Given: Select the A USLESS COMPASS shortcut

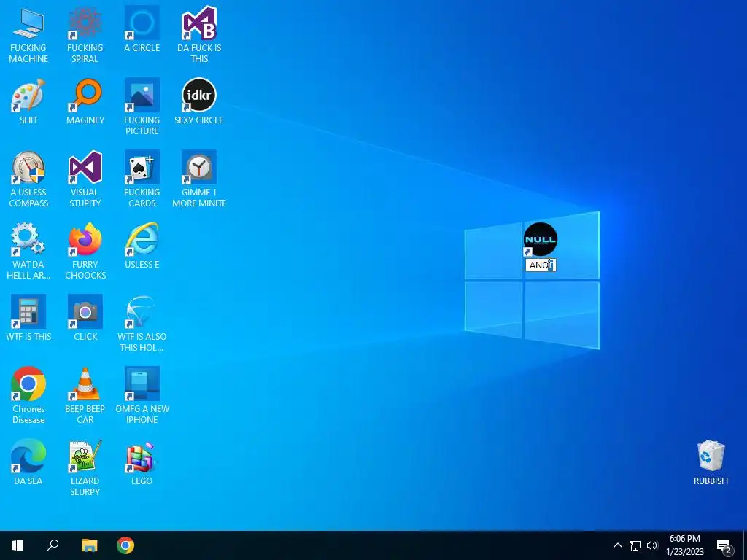Looking at the screenshot, I should (28, 168).
